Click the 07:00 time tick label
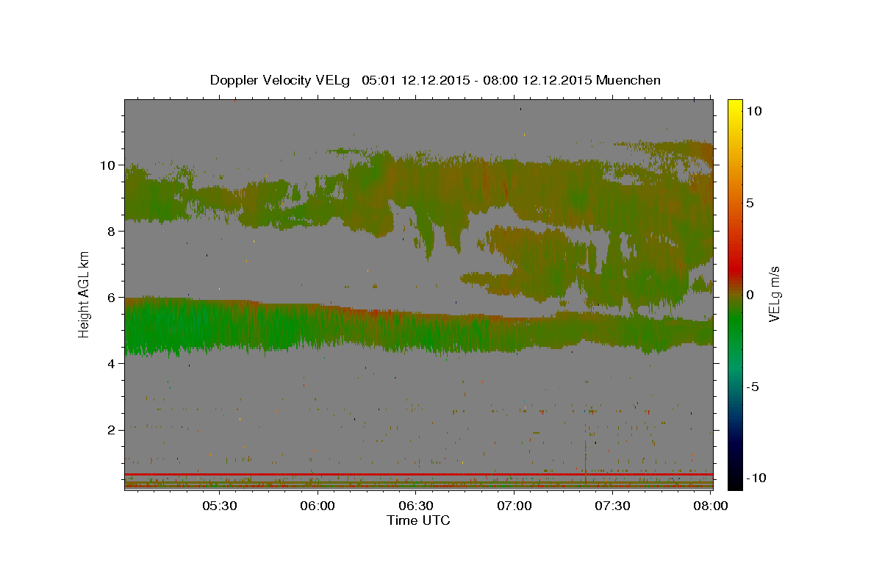This screenshot has width=882, height=588. pyautogui.click(x=514, y=506)
